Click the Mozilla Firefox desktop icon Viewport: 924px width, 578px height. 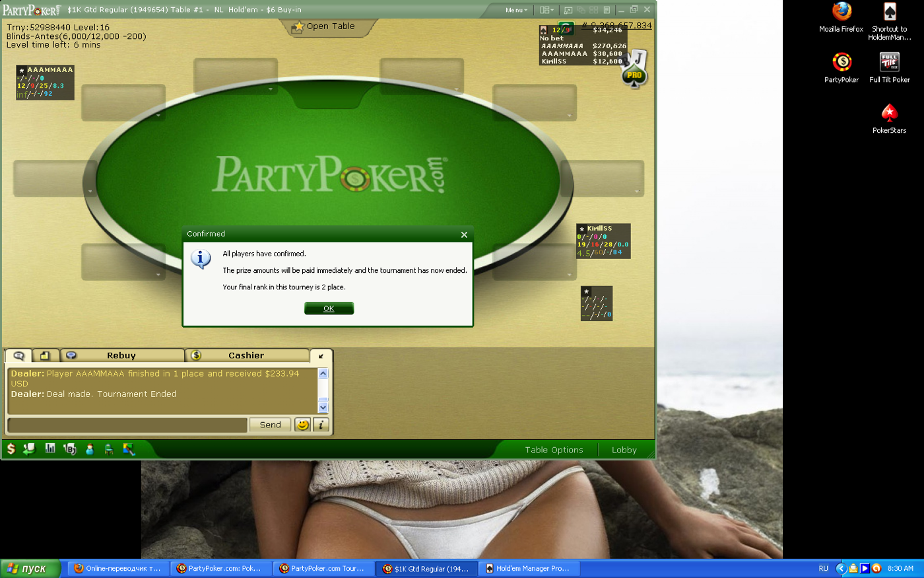pos(841,17)
